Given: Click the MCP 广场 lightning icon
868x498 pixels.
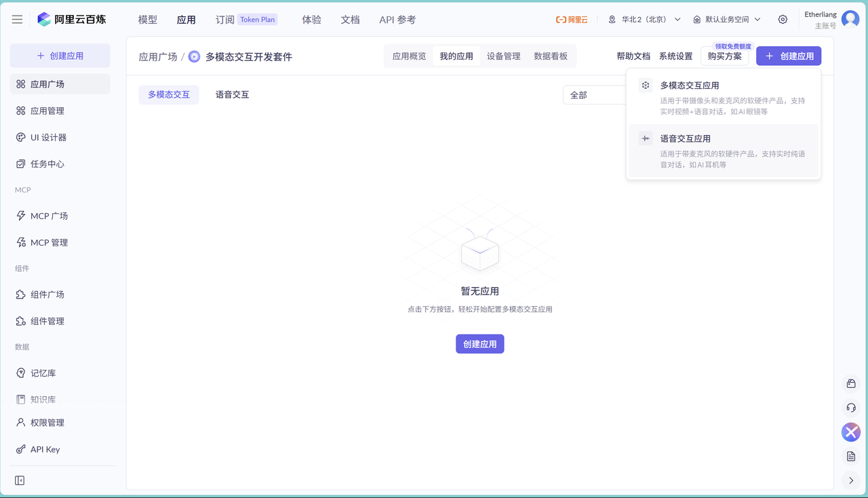Looking at the screenshot, I should pyautogui.click(x=21, y=216).
